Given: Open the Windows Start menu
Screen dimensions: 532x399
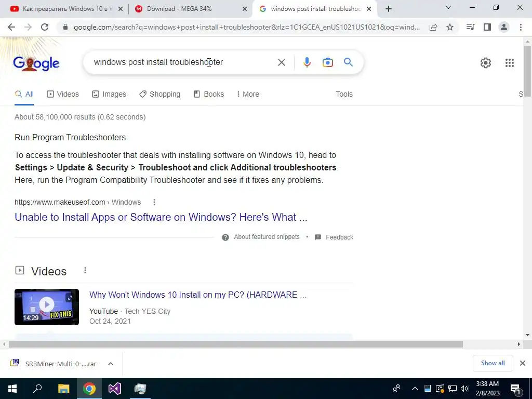Looking at the screenshot, I should click(x=12, y=389).
